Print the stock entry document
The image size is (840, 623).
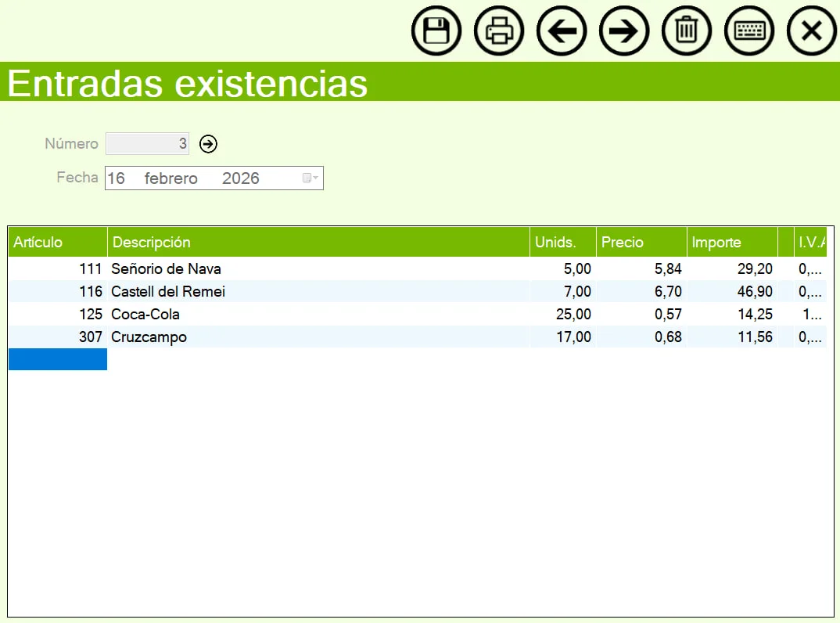(x=499, y=31)
